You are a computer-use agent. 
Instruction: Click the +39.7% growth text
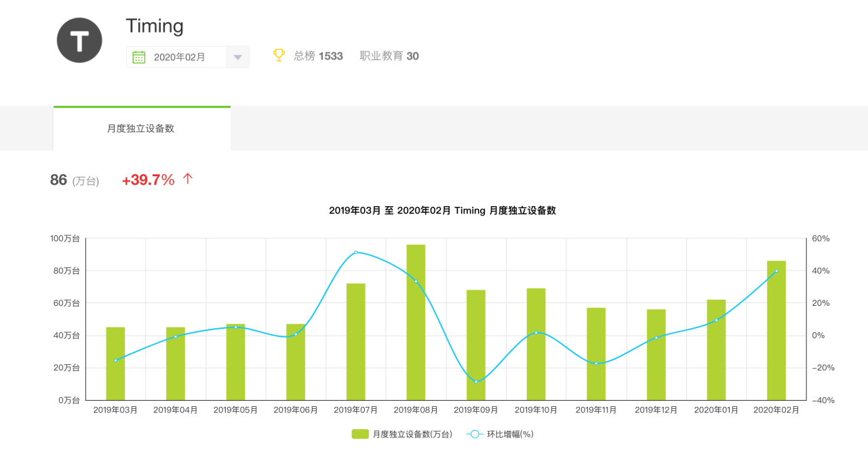click(x=149, y=178)
